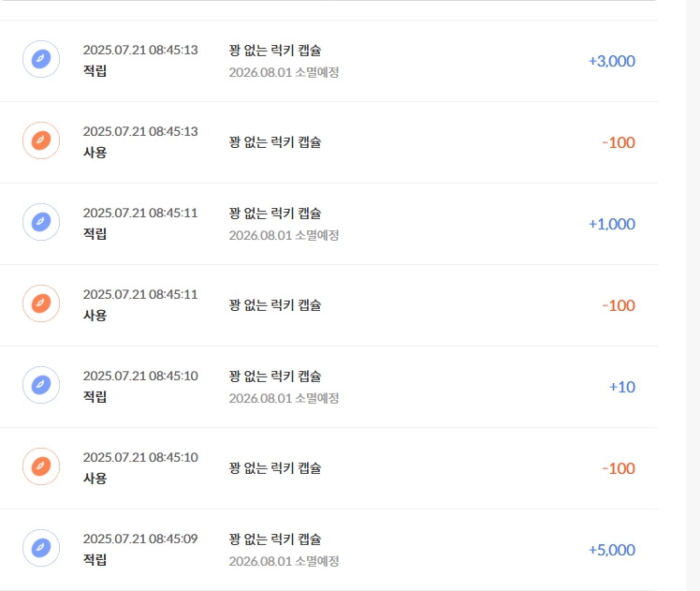Viewport: 700px width, 591px height.
Task: Open 꽝 없는 럭키 캡슐 title at 08:45:09
Action: (275, 539)
